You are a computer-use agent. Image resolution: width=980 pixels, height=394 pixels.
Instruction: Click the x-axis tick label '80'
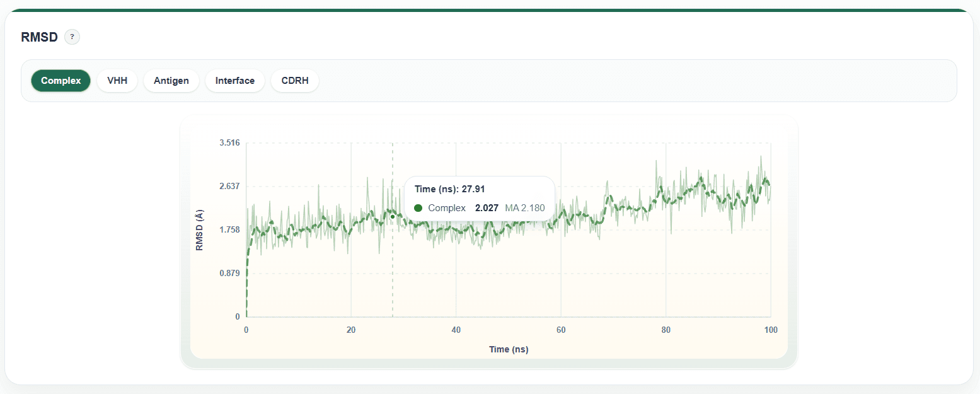pos(666,330)
